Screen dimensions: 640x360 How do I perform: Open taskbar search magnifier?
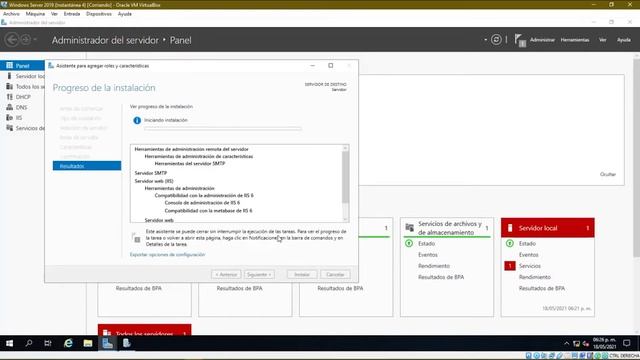pos(29,343)
